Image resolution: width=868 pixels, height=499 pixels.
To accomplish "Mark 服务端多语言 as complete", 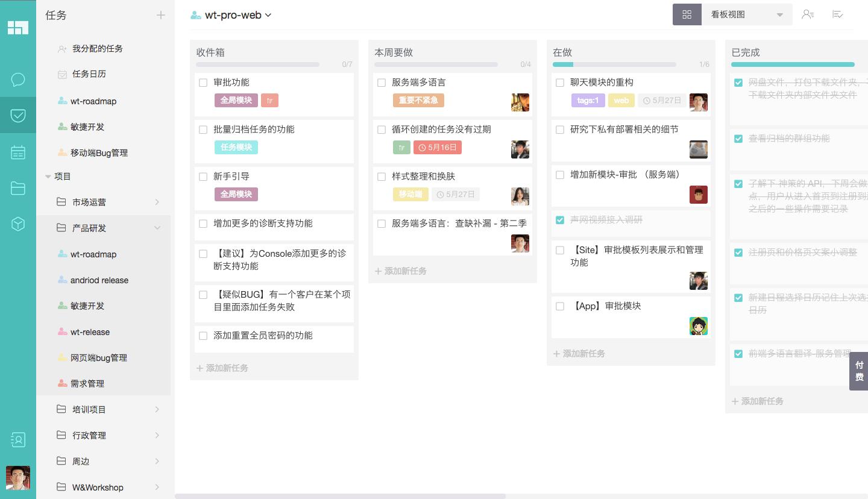I will (x=382, y=83).
